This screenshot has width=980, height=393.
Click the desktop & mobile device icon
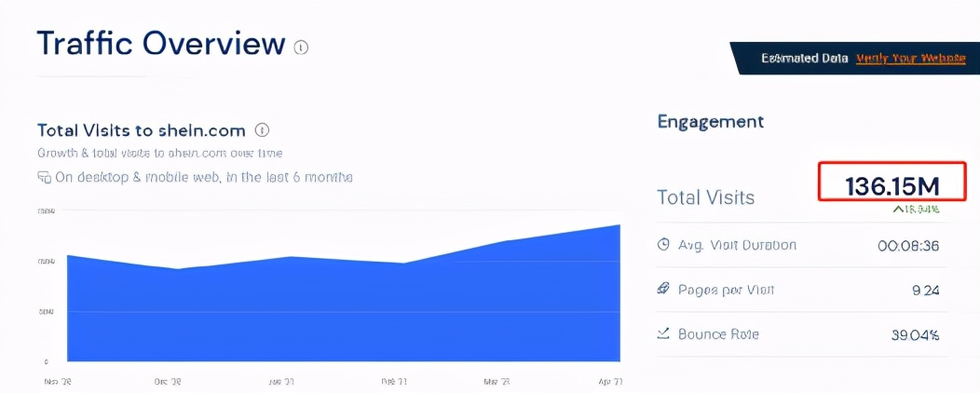(x=44, y=177)
